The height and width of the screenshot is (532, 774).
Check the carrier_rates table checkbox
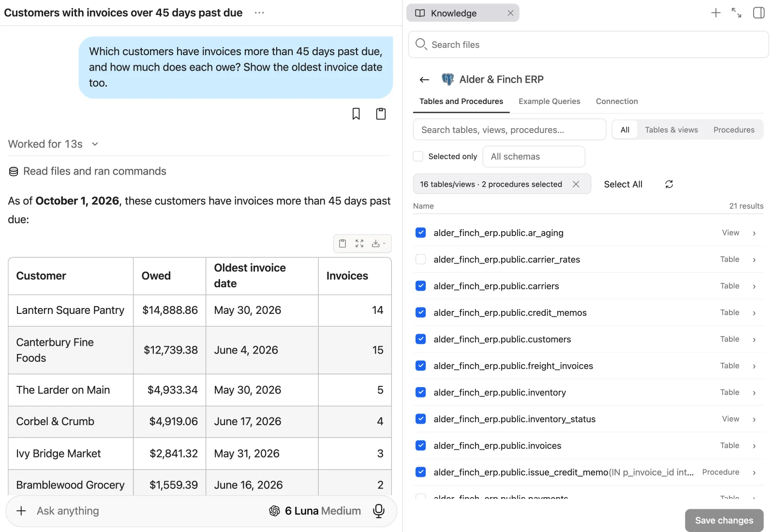pos(421,259)
